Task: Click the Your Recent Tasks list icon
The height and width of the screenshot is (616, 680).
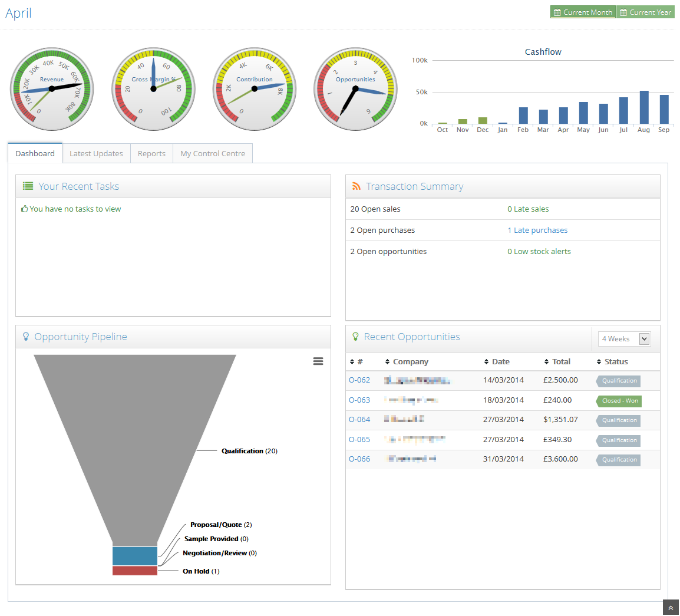Action: [28, 186]
